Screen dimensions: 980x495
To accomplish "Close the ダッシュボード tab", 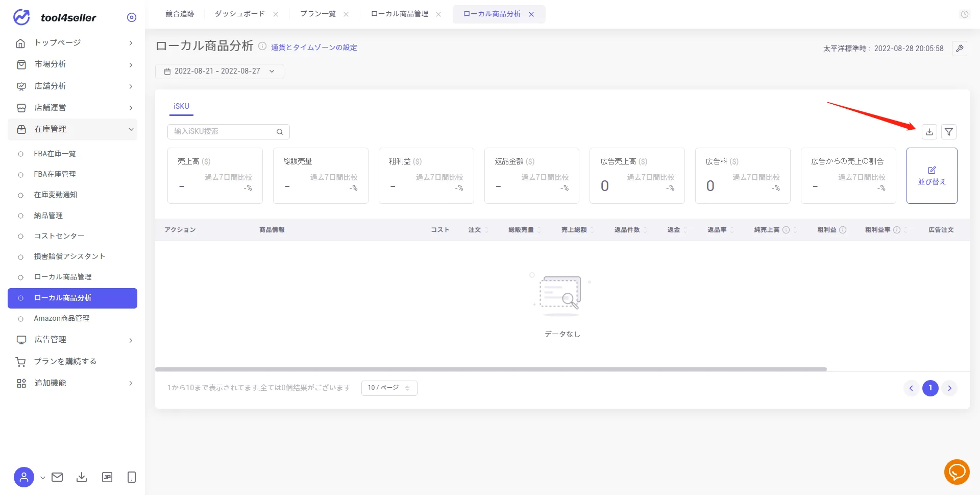I will pyautogui.click(x=276, y=14).
